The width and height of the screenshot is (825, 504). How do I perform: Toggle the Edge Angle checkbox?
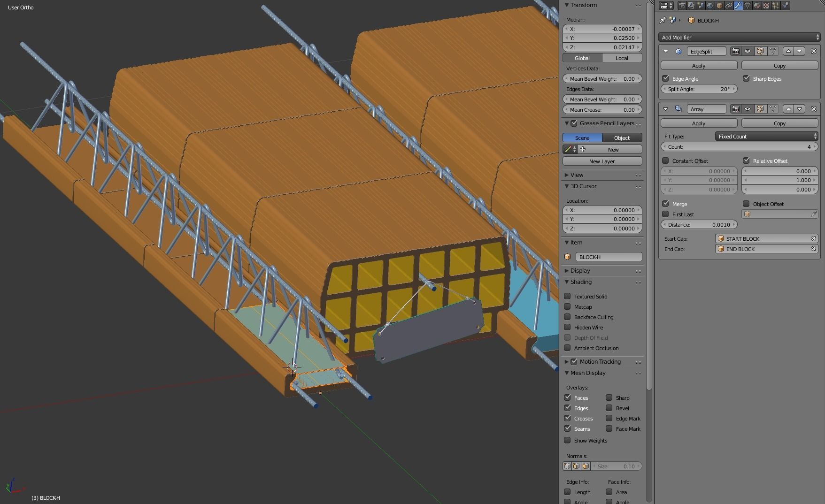[x=665, y=78]
